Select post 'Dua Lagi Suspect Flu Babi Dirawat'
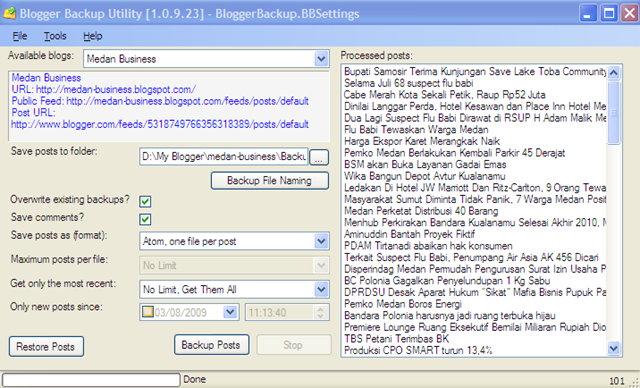The width and height of the screenshot is (640, 388). (475, 118)
